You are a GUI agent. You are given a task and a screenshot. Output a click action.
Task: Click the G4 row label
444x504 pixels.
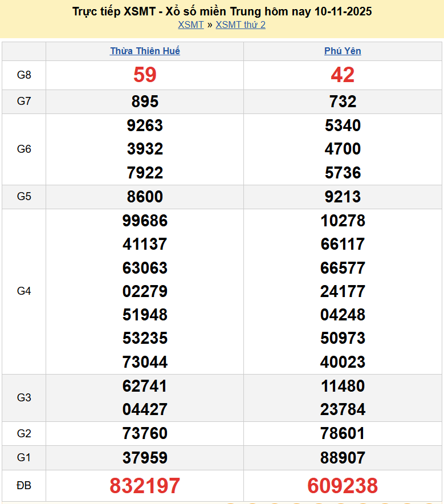(24, 291)
